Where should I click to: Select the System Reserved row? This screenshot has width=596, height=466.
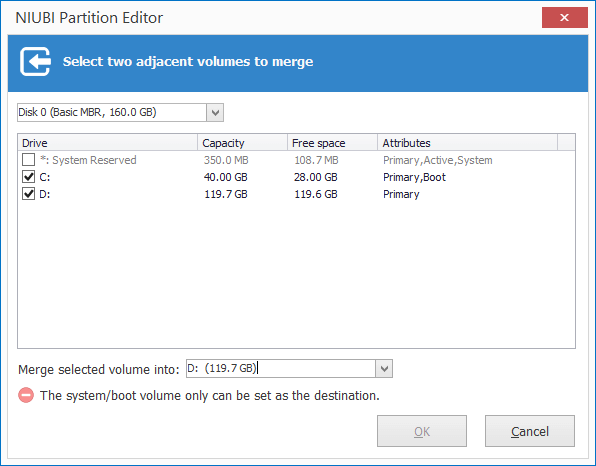coord(296,160)
